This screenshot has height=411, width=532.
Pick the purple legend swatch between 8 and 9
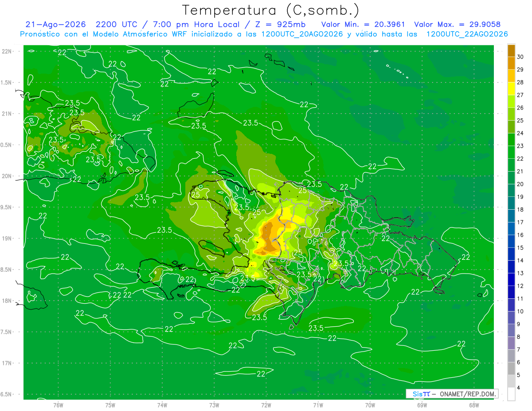[511, 331]
